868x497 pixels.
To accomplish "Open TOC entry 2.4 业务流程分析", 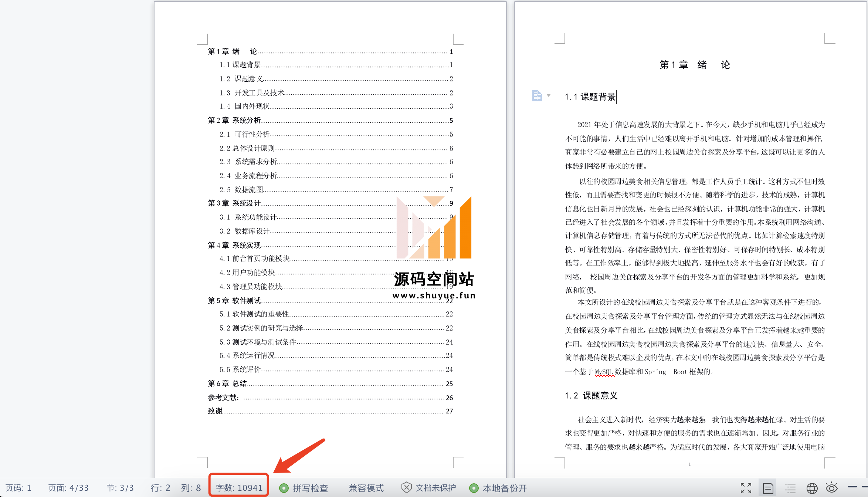I will [336, 175].
